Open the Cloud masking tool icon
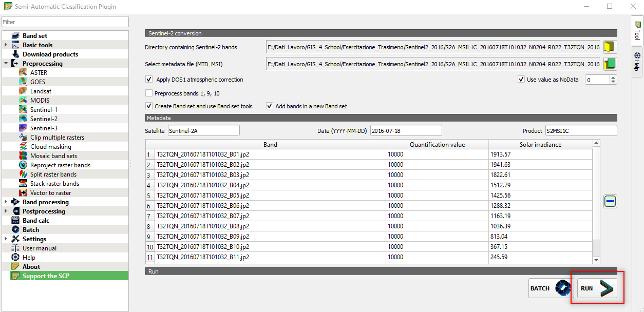The image size is (644, 312). (23, 147)
